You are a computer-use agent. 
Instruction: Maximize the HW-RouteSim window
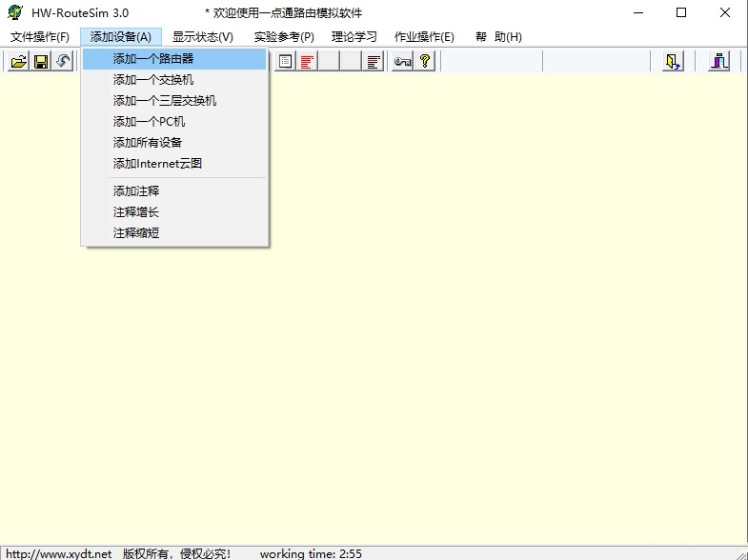pos(681,13)
